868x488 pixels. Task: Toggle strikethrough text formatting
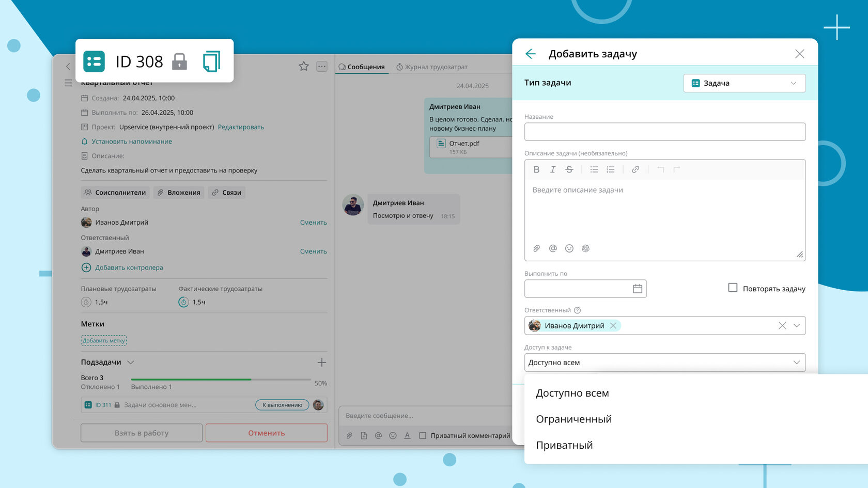pos(569,169)
